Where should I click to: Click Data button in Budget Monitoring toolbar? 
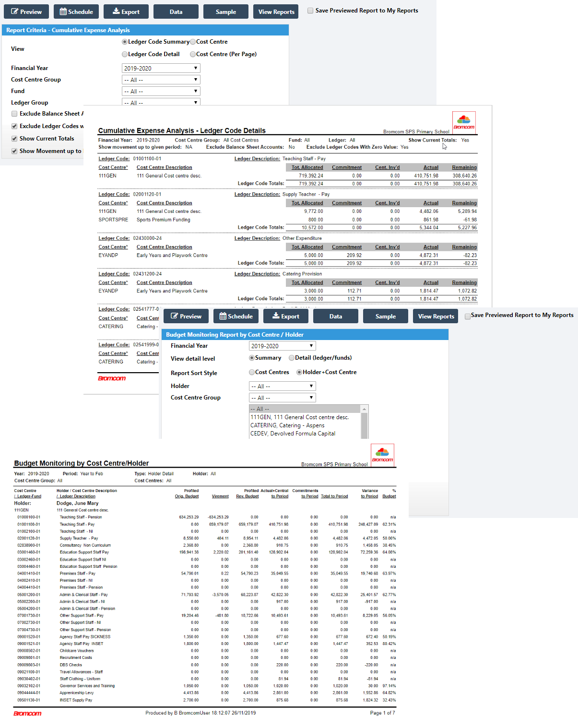tap(335, 316)
